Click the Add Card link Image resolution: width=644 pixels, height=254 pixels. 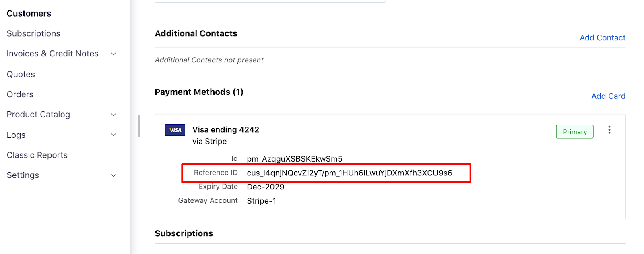(x=608, y=96)
